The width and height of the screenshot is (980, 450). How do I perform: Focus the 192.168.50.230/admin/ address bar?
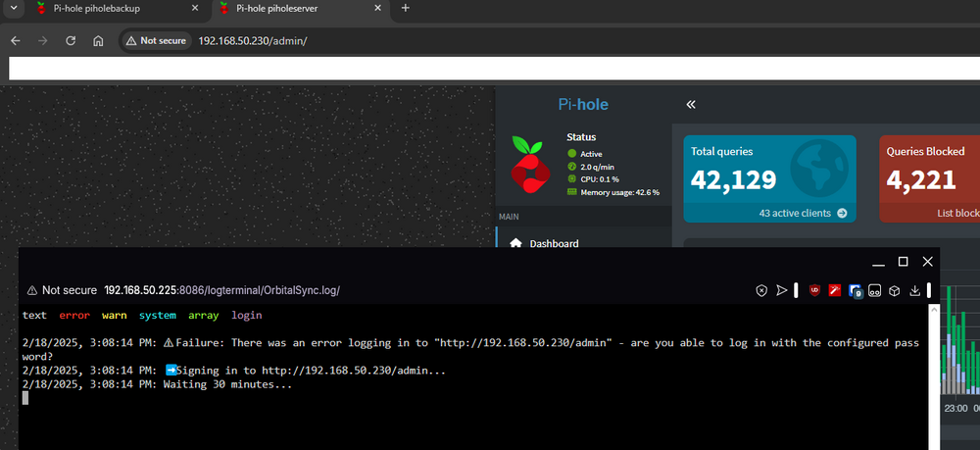click(253, 40)
